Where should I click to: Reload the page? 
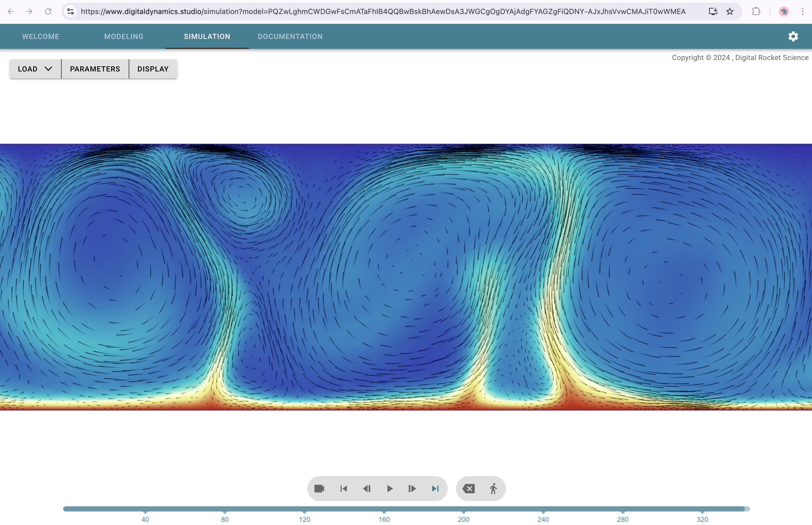click(48, 12)
